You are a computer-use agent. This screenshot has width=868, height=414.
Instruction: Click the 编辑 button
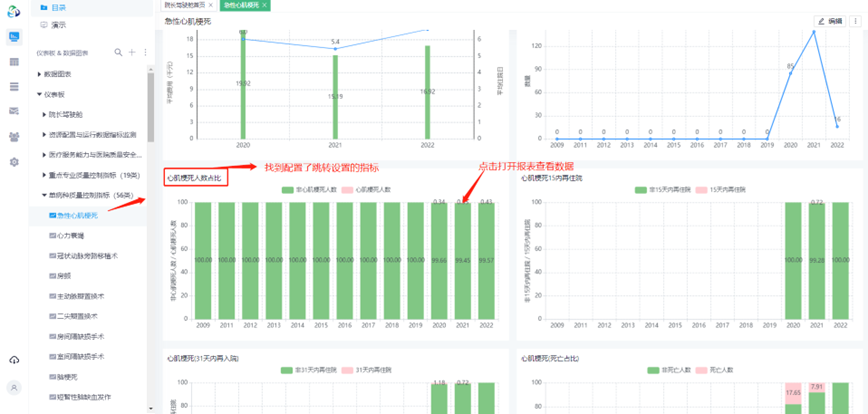pos(830,21)
